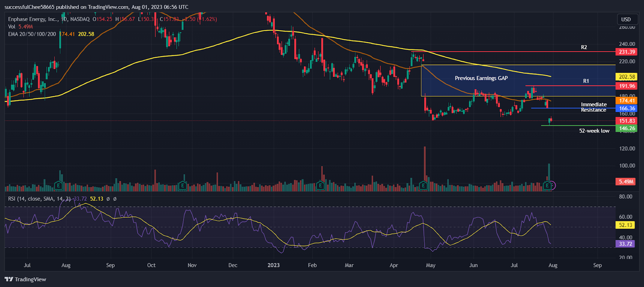Click the May label on the time axis
The image size is (644, 287).
click(x=431, y=265)
